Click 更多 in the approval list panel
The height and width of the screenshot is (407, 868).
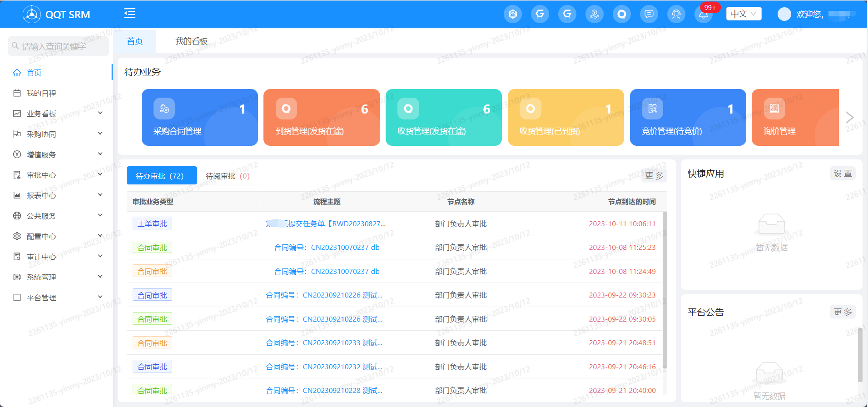[654, 175]
